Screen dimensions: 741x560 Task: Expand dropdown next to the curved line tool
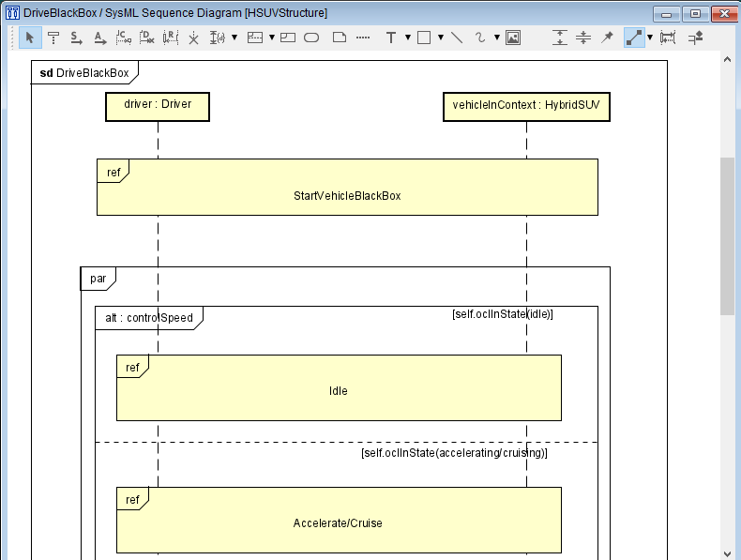pos(497,38)
